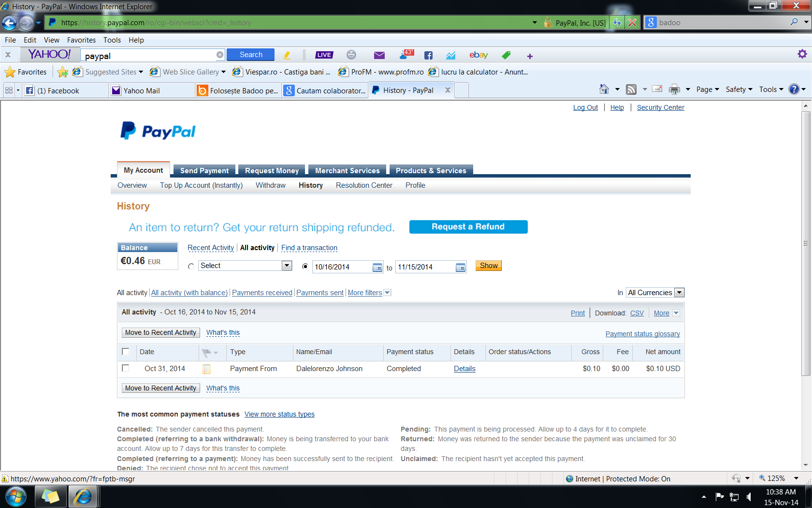Image resolution: width=812 pixels, height=508 pixels.
Task: Click the Request a Refund button
Action: 468,227
